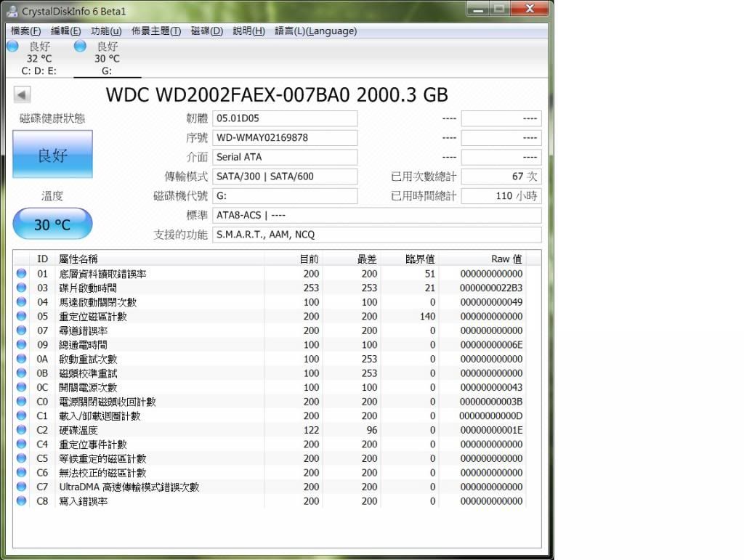Click status icon for attribute 04
Screen dimensions: 744x560
coord(21,302)
